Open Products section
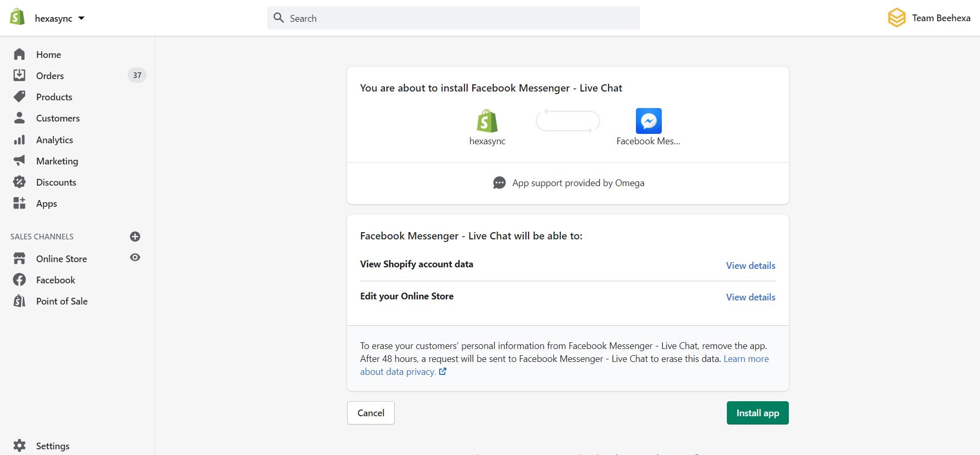Screen dimensions: 980x455 tap(54, 97)
